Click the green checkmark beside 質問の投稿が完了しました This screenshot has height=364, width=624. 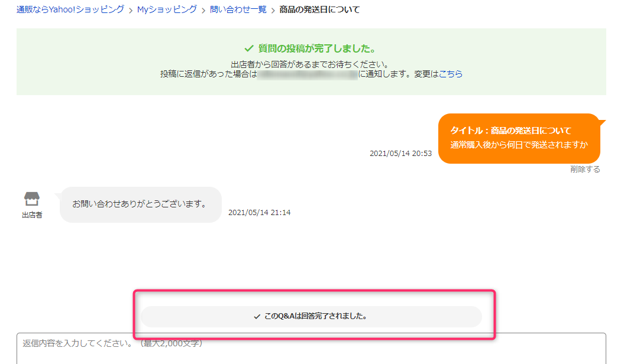(x=249, y=48)
